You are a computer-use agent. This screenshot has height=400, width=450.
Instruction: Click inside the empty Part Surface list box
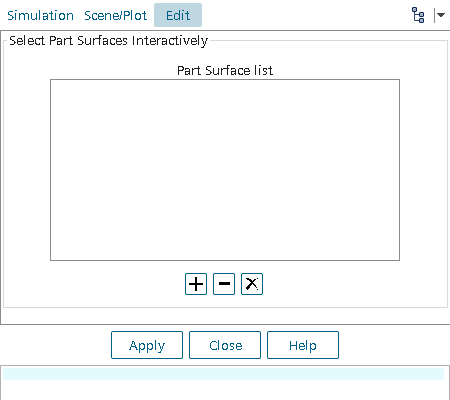(225, 170)
